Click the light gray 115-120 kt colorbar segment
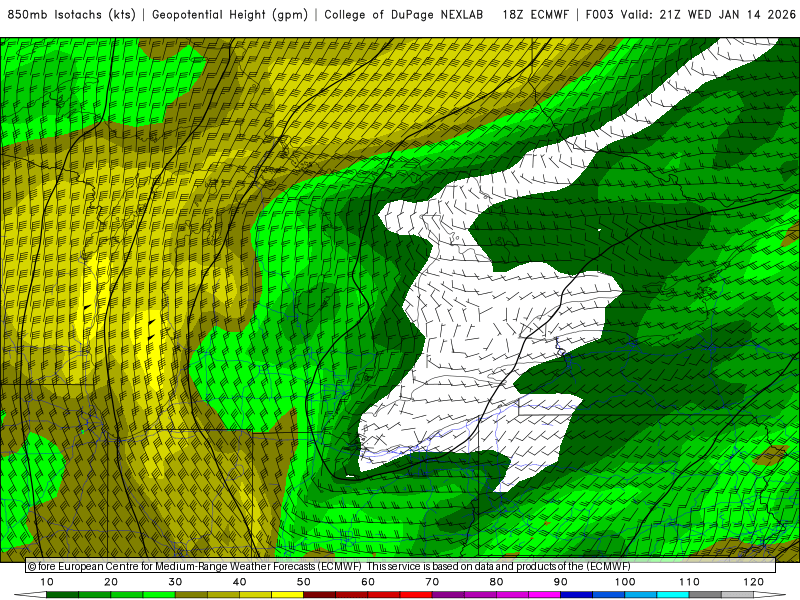Viewport: 800px width, 600px height. tap(737, 595)
